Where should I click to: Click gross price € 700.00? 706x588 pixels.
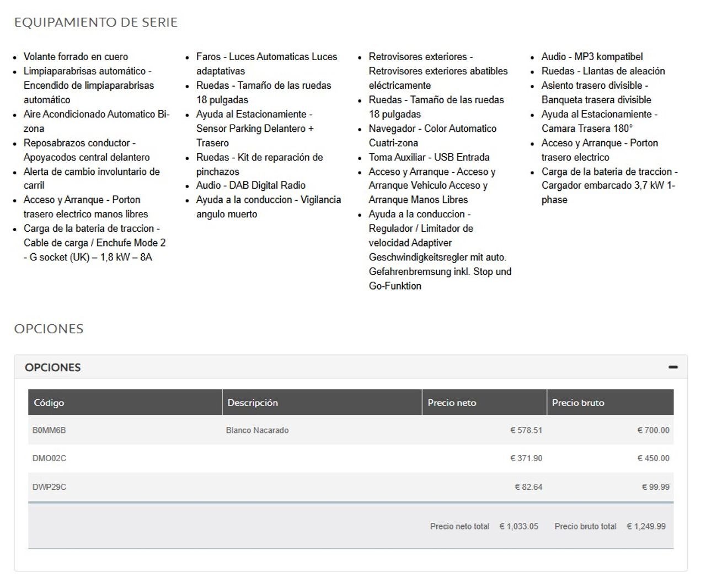653,430
